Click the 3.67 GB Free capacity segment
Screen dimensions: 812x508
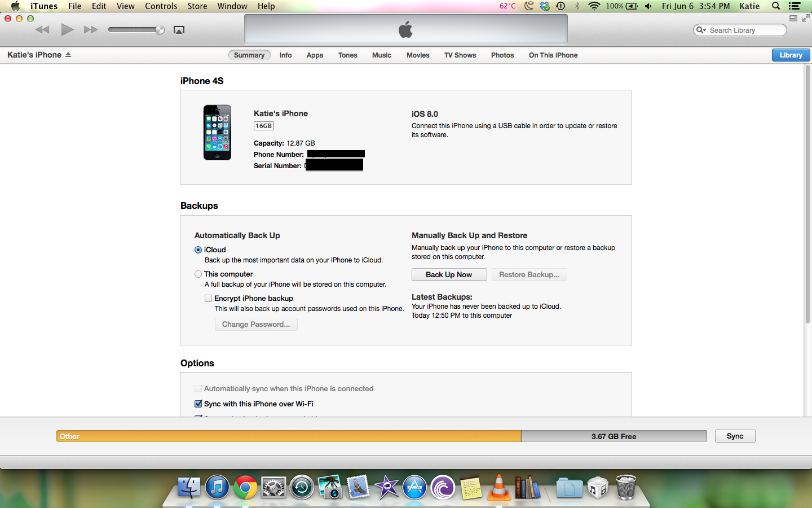click(x=614, y=436)
